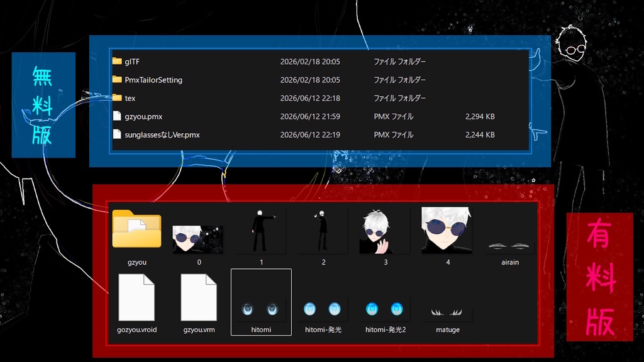
Task: Select the hitomi-発光 glowing eye thumbnail
Action: click(323, 309)
